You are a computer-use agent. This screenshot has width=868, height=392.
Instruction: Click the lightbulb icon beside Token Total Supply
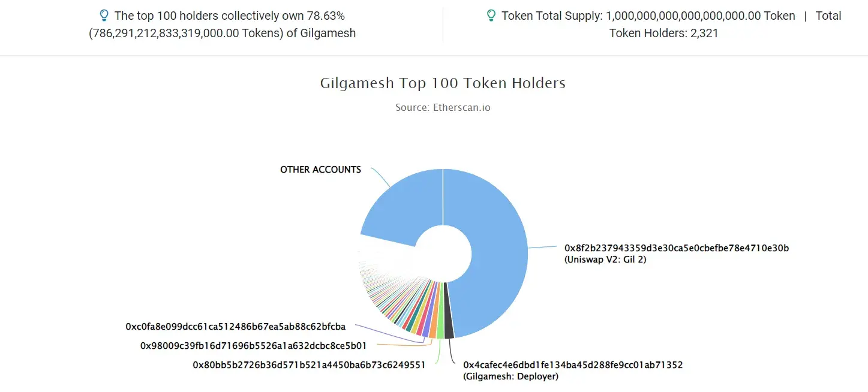491,16
